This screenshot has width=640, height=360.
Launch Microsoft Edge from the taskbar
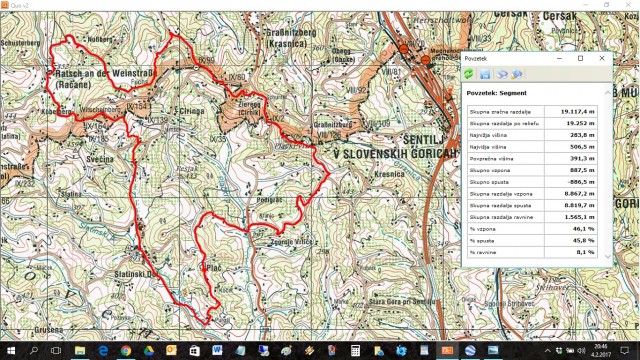103,351
